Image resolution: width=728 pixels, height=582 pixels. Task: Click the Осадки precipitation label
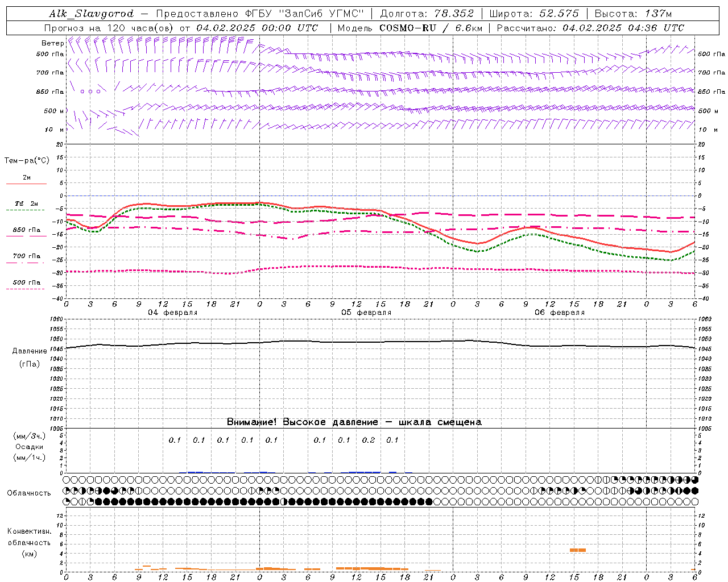(30, 447)
